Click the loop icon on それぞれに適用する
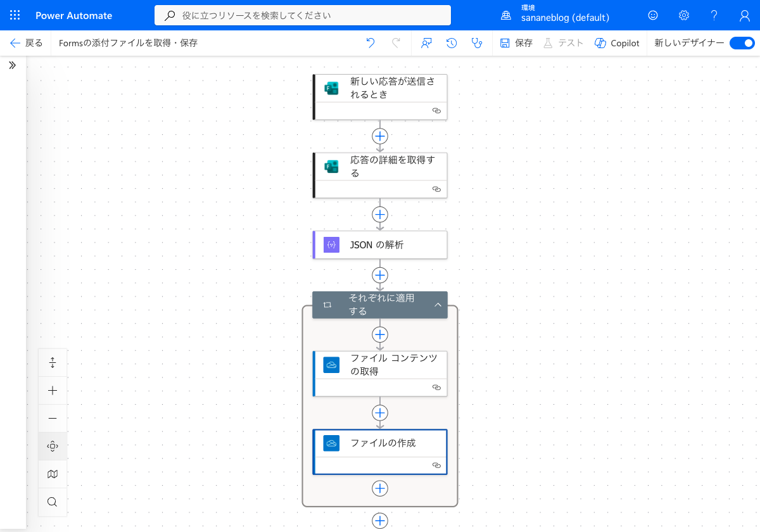The height and width of the screenshot is (532, 760). 327,305
